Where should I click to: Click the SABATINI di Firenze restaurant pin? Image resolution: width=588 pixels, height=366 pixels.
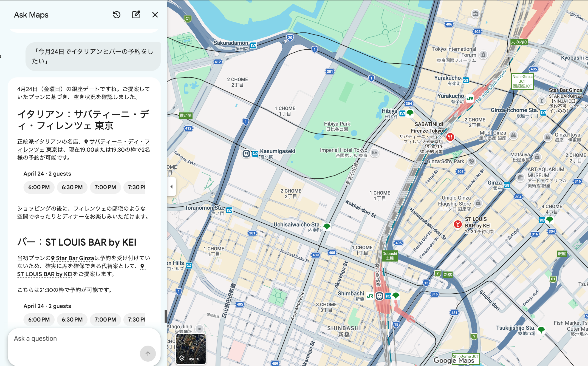tap(450, 137)
